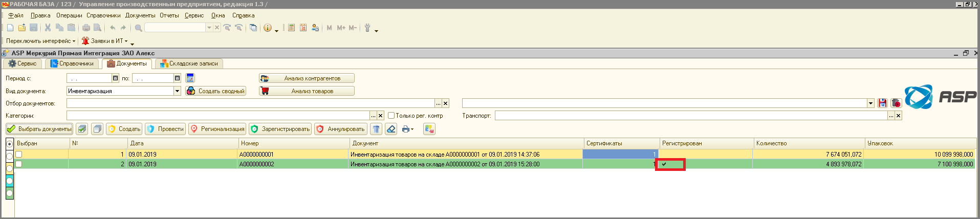
Task: Check the Выбран box for row A0000000001
Action: pos(19,154)
